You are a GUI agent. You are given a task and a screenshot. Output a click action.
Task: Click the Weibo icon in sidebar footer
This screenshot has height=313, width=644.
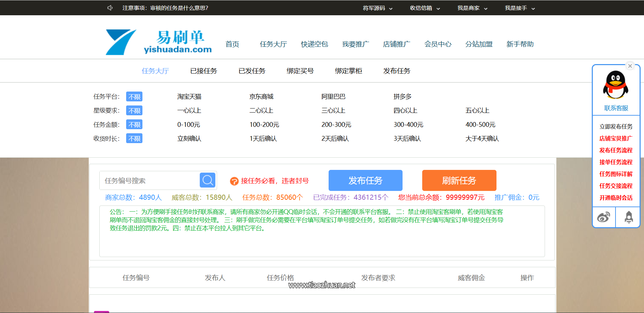604,217
